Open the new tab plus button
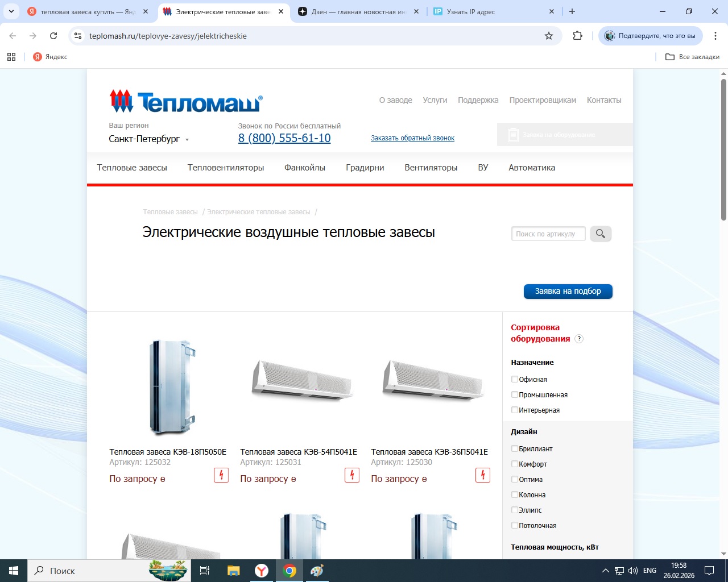Screen dimensions: 728x582 pyautogui.click(x=572, y=11)
